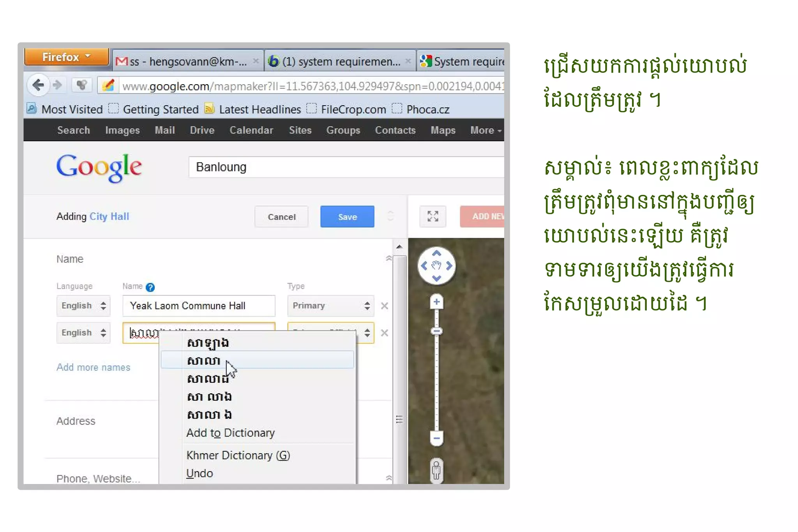Open Contacts from the Google bar
798x532 pixels.
coord(395,130)
